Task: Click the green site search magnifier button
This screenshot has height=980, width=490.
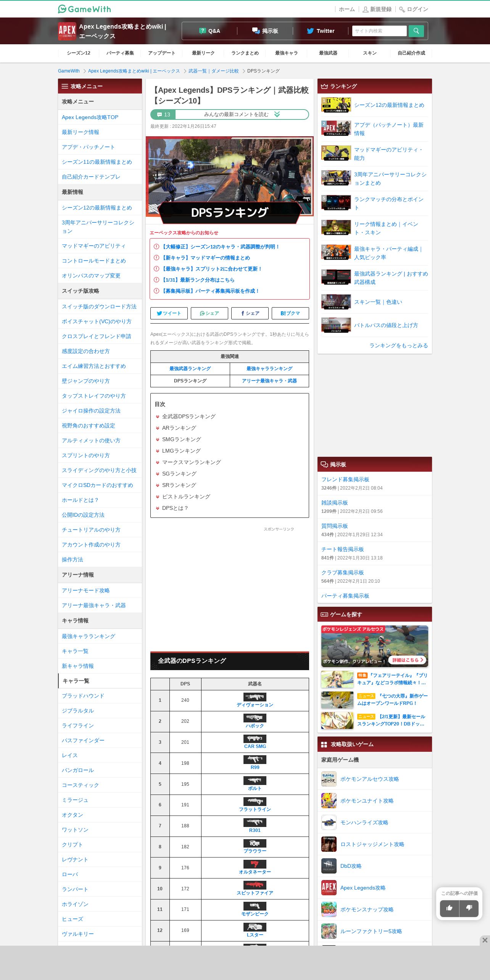Action: pos(416,31)
